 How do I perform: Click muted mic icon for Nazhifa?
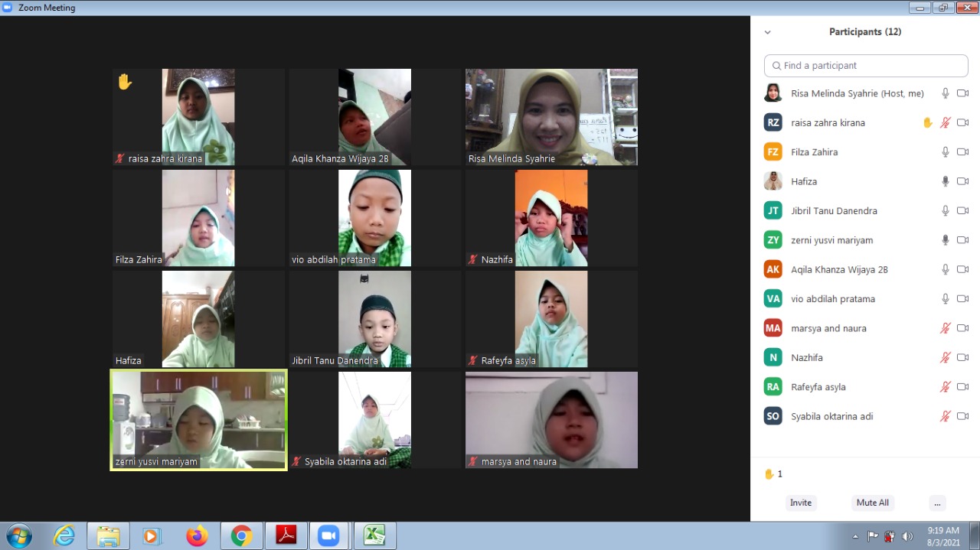(x=946, y=357)
